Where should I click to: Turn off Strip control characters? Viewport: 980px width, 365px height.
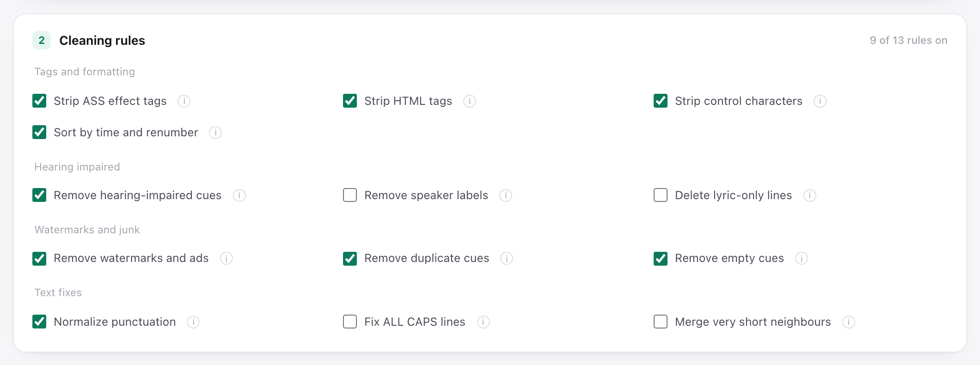tap(661, 101)
